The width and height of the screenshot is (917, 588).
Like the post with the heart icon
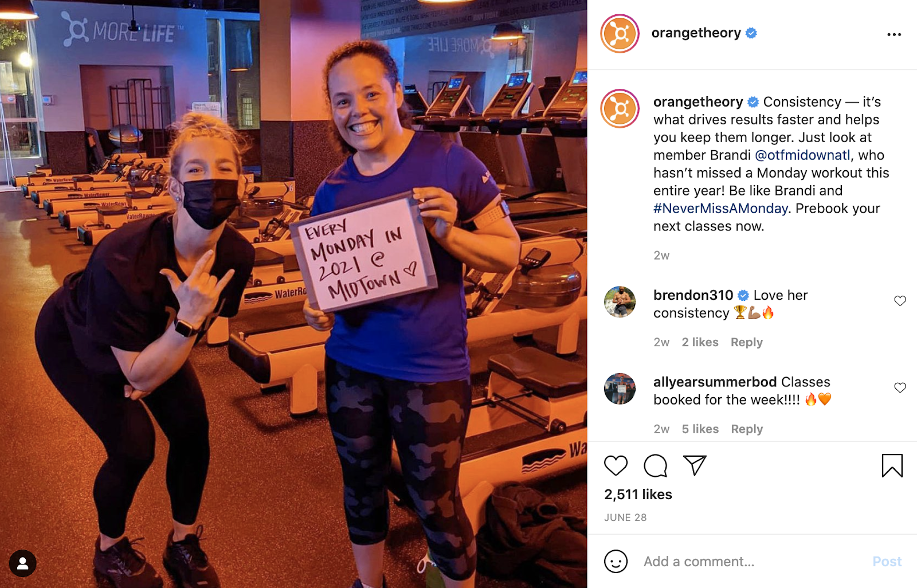point(616,465)
